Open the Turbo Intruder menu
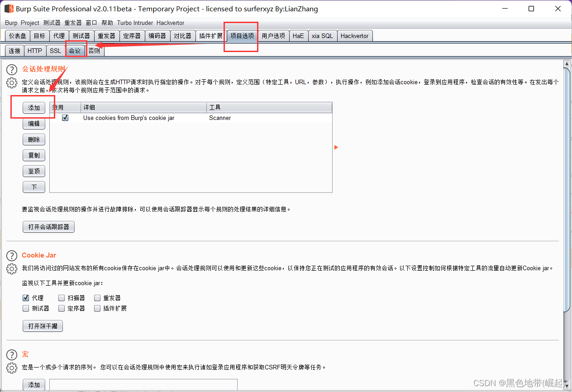This screenshot has height=392, width=572. point(135,23)
